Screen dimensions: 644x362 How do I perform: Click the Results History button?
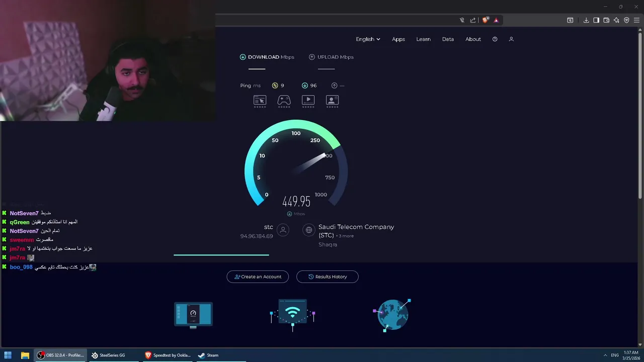coord(328,277)
